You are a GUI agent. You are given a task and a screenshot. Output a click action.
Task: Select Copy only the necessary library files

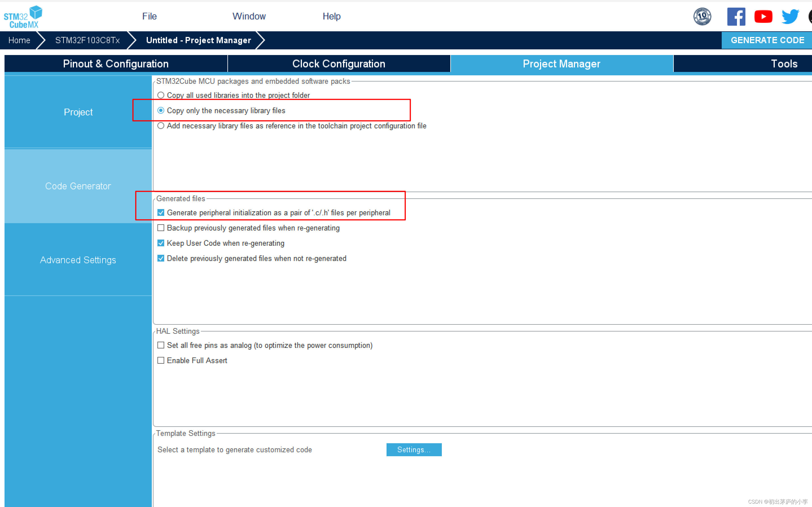(x=162, y=110)
